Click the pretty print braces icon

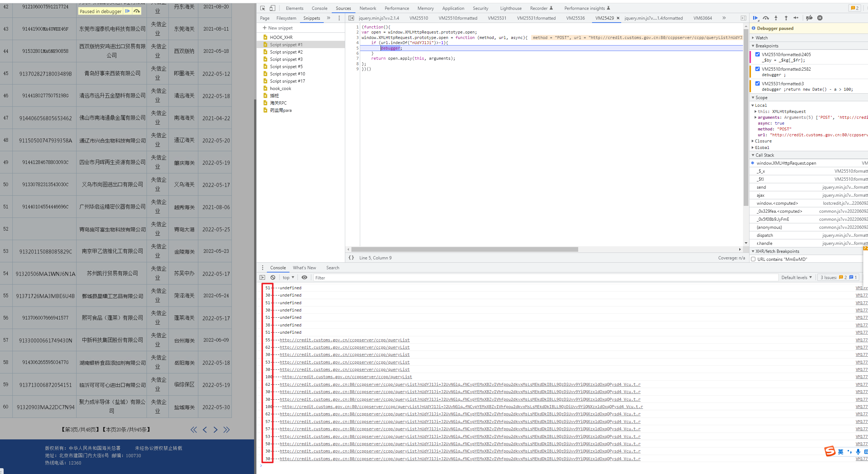(351, 258)
